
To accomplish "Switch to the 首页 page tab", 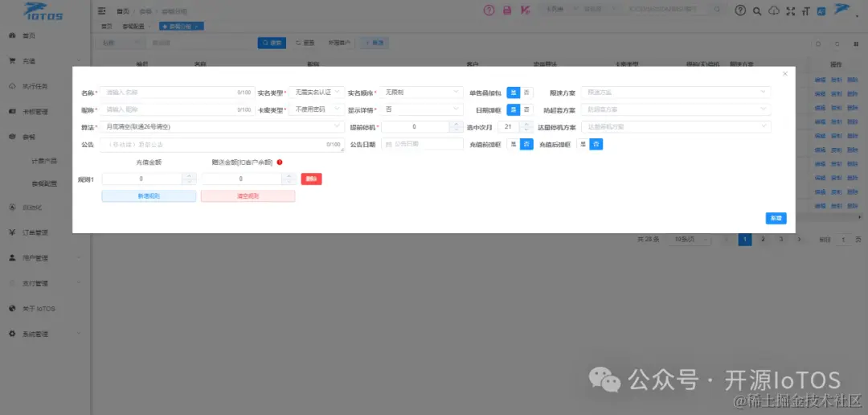I will click(106, 26).
